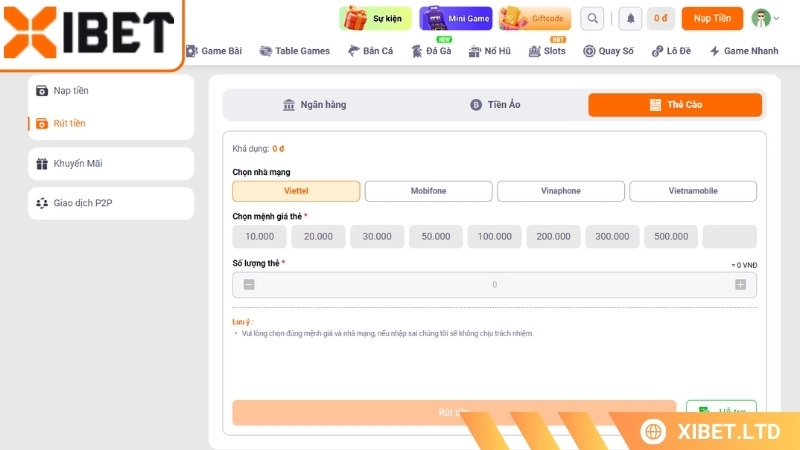Image resolution: width=800 pixels, height=450 pixels.
Task: Open the Table Games menu
Action: pos(295,51)
